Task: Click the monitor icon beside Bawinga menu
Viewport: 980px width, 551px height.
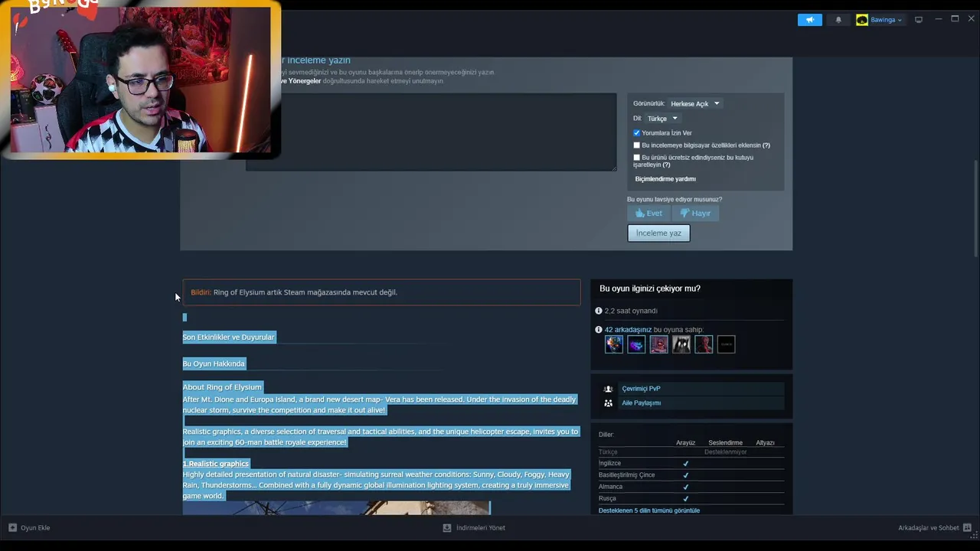Action: [x=919, y=20]
